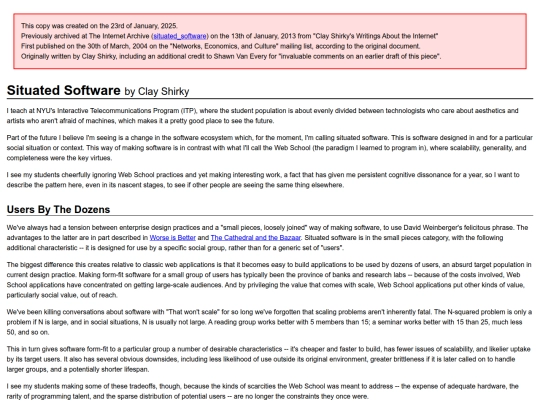This screenshot has height=405, width=540.
Task: Open "The Cathedral and the Bazaar" link
Action: (x=256, y=238)
